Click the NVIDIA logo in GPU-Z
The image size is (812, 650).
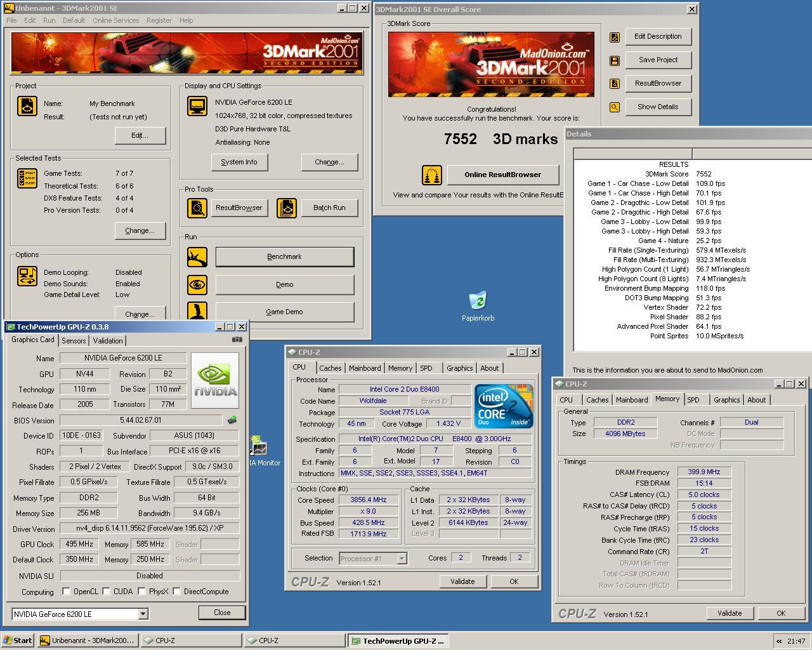(x=215, y=381)
